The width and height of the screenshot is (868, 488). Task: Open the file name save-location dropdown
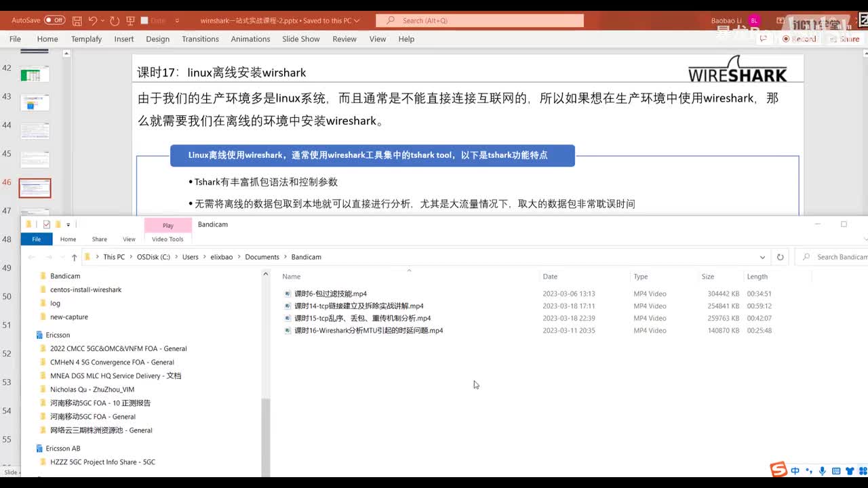357,21
